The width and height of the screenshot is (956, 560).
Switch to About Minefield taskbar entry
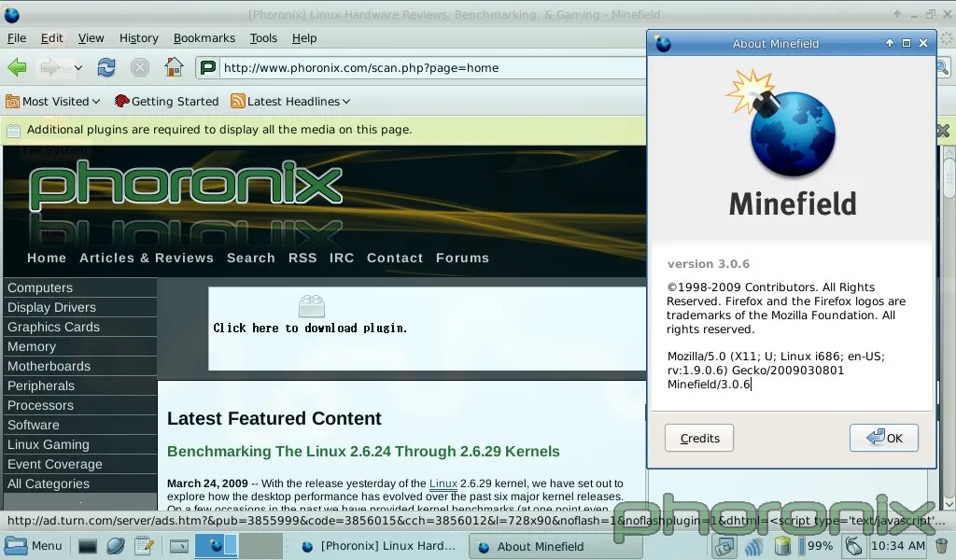555,546
